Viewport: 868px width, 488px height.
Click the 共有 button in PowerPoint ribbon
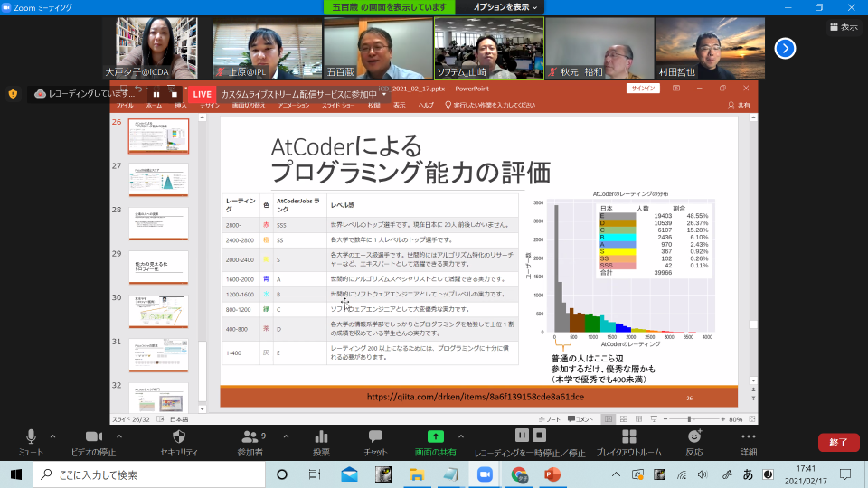point(739,105)
